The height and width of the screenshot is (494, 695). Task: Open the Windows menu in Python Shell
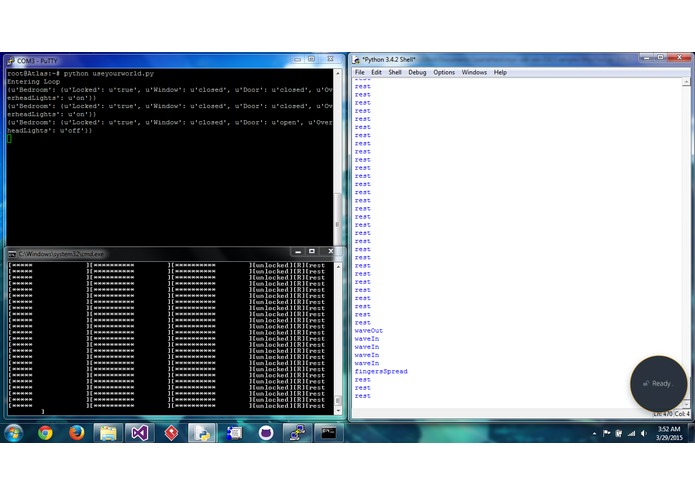pyautogui.click(x=474, y=72)
